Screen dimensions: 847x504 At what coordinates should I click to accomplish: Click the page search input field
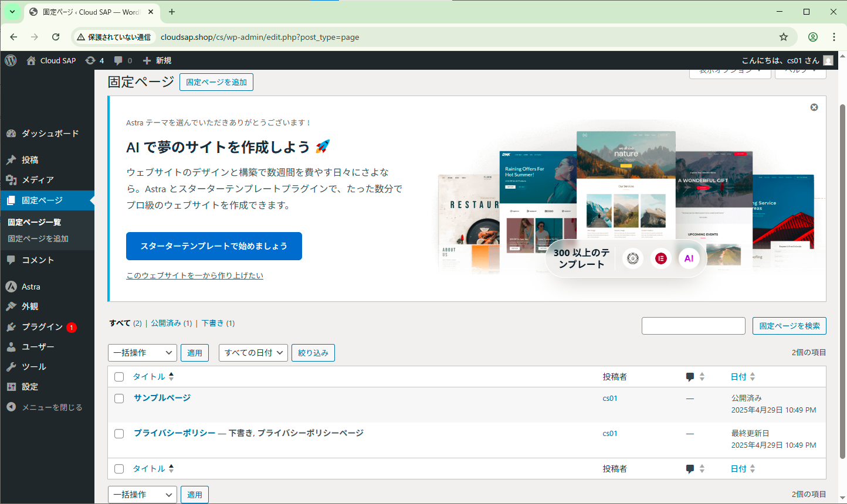tap(693, 326)
